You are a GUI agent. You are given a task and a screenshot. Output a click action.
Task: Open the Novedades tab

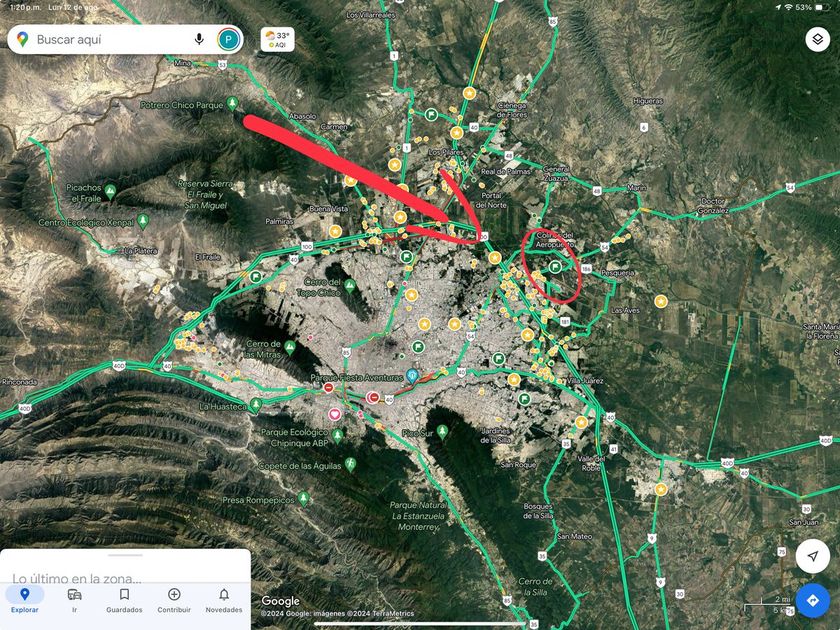(x=224, y=600)
